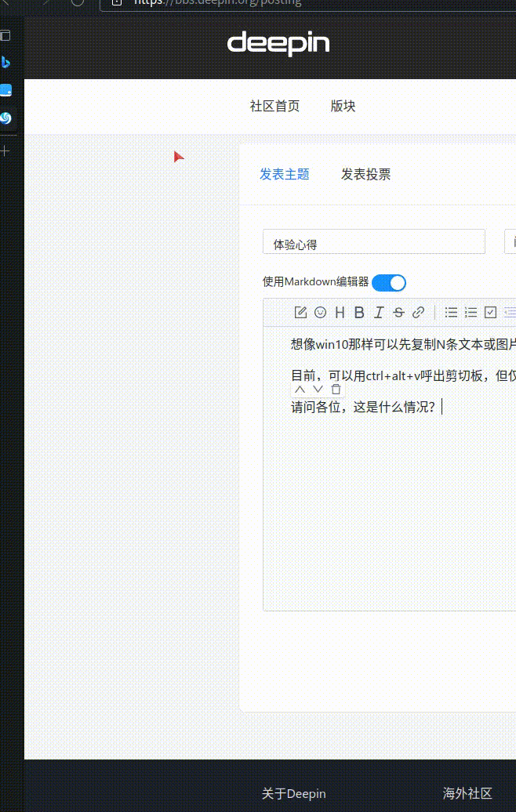This screenshot has height=812, width=516.
Task: Move block down with the down chevron
Action: pos(318,390)
